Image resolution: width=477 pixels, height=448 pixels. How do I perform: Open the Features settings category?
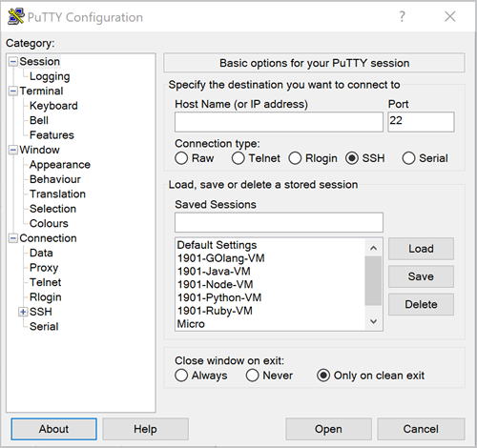pos(52,135)
